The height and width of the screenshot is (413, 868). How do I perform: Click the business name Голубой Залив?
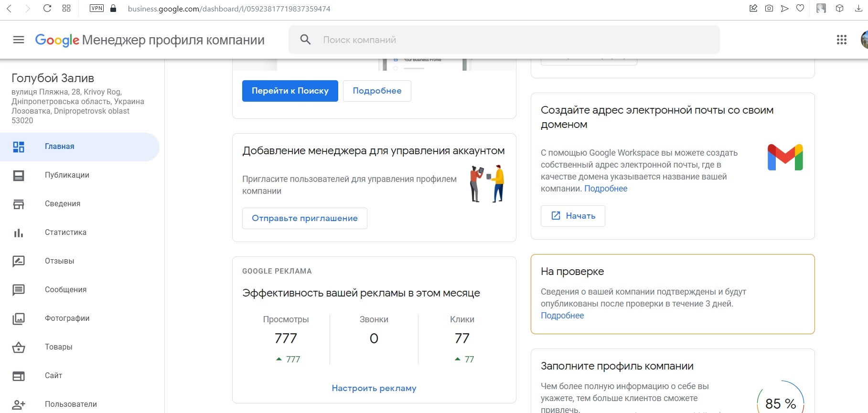[x=53, y=78]
